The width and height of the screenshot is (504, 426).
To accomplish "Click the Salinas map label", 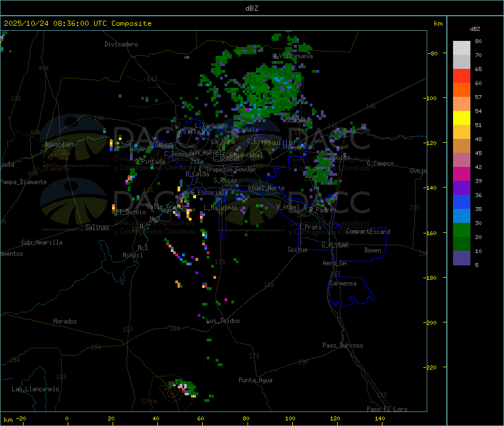I will [97, 227].
